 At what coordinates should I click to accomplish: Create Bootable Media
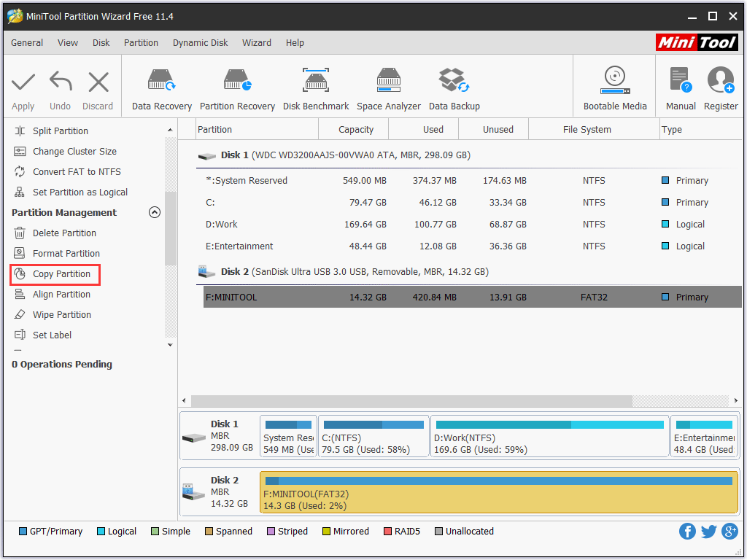point(614,89)
